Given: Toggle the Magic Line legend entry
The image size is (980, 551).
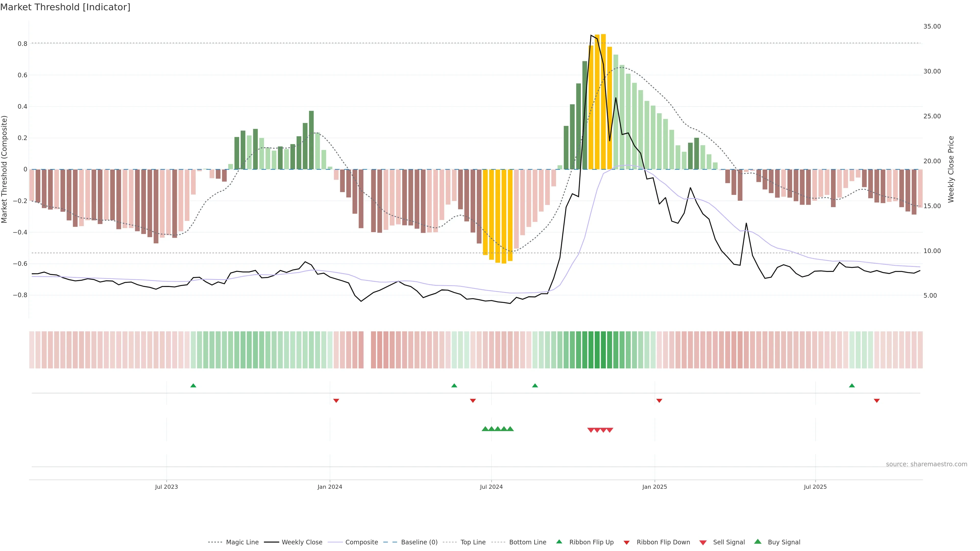Looking at the screenshot, I should pos(242,542).
